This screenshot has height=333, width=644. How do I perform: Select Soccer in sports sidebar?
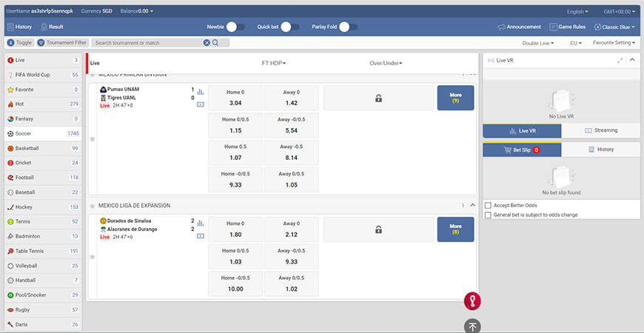(43, 133)
